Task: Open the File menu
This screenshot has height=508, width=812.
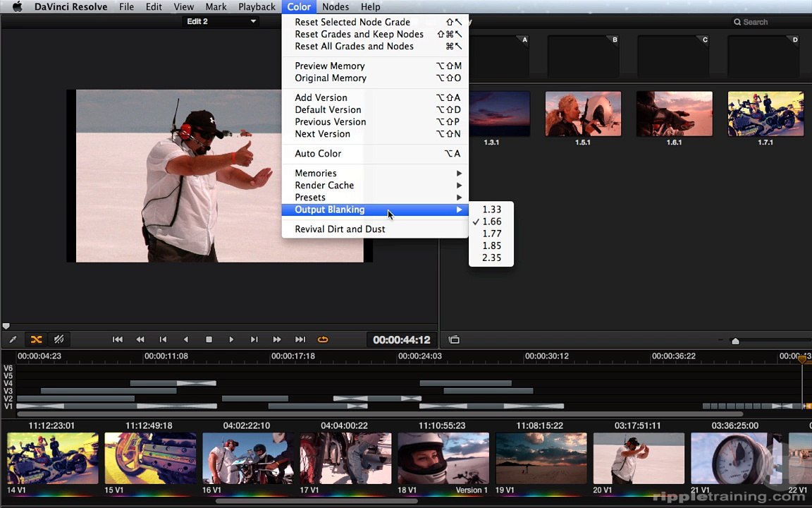Action: pyautogui.click(x=126, y=7)
